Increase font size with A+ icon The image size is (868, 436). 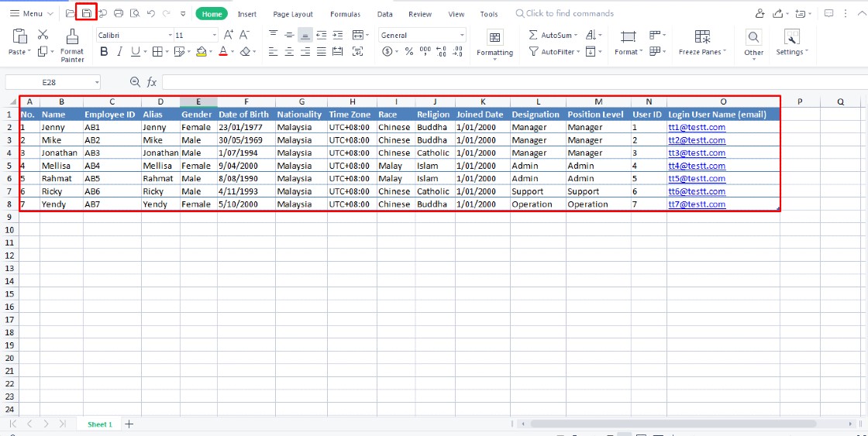(228, 35)
